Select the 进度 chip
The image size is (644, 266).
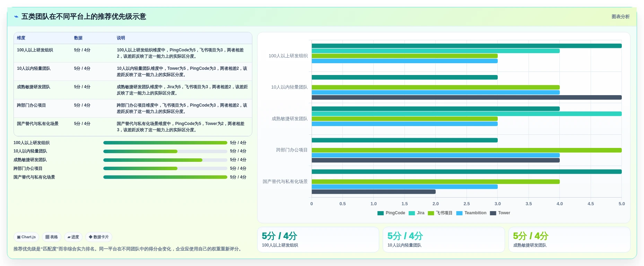[x=73, y=237]
